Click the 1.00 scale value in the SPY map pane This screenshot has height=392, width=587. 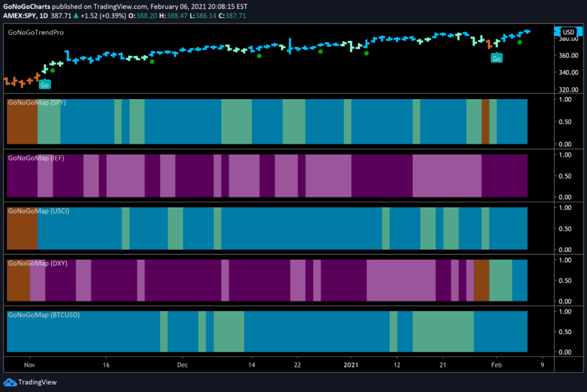tap(565, 100)
